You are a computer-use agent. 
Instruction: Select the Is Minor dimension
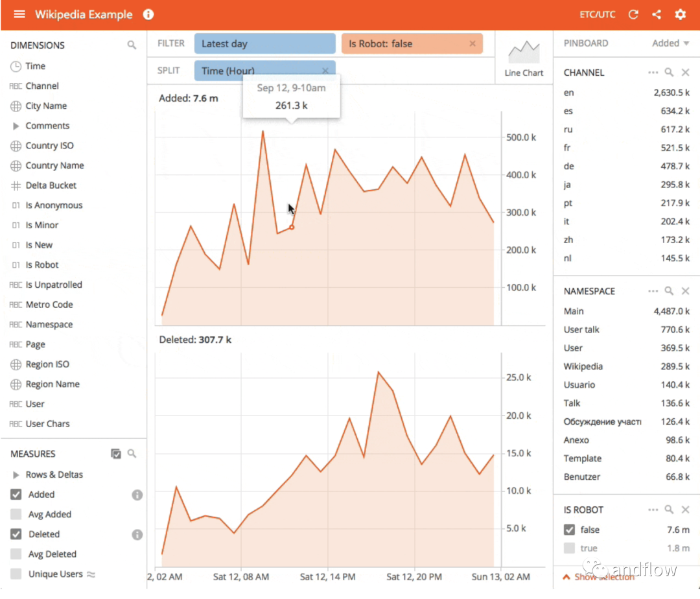click(42, 226)
